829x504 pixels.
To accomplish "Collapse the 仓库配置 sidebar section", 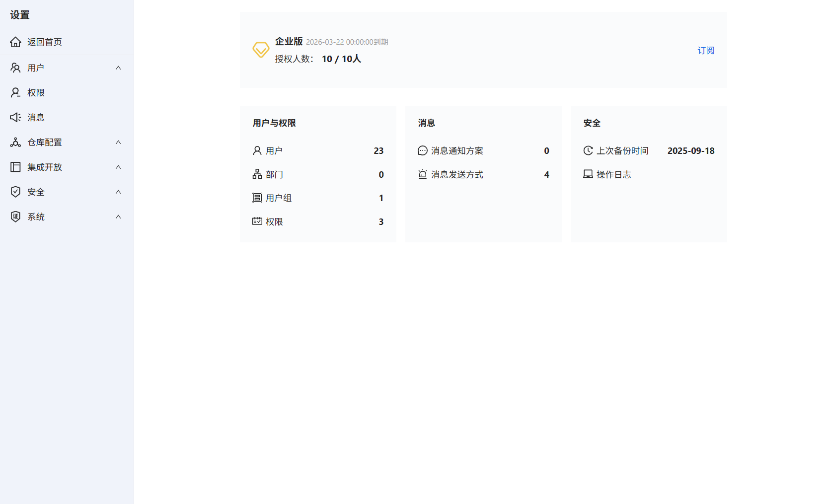I will (x=118, y=142).
